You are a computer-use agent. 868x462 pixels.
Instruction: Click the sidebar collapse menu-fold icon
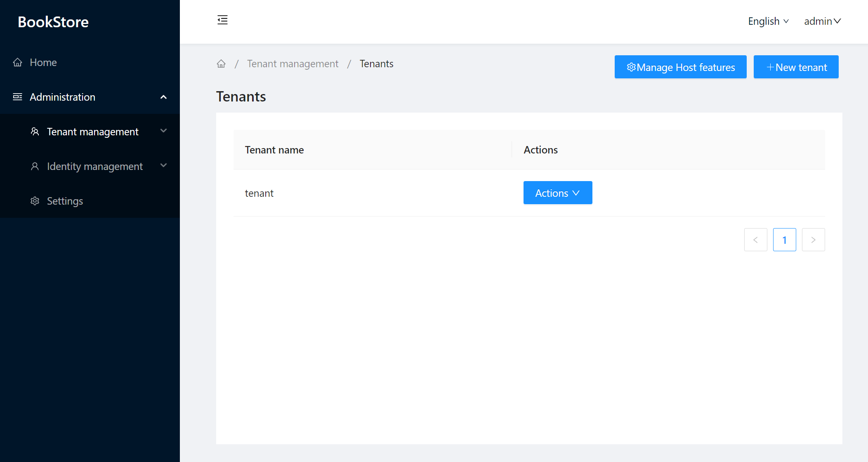222,20
